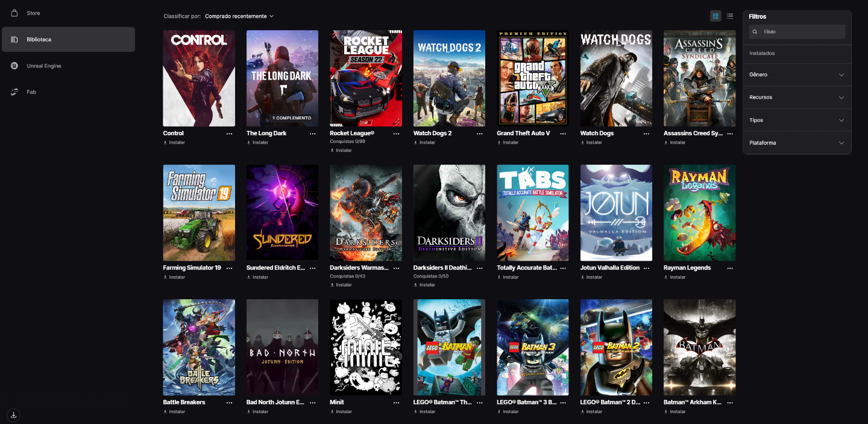Click the Jotun Valhalla Edition cover
Viewport: 868px width, 424px height.
pos(616,213)
